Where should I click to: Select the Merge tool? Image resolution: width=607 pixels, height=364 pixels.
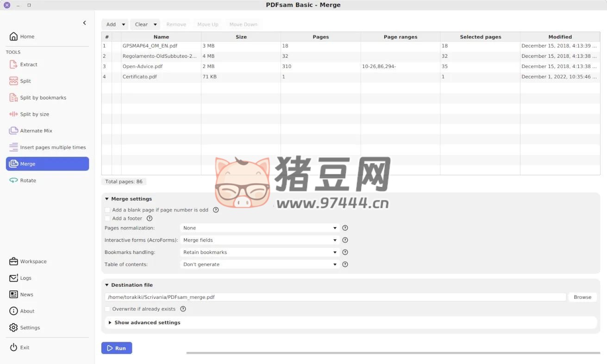[x=47, y=164]
